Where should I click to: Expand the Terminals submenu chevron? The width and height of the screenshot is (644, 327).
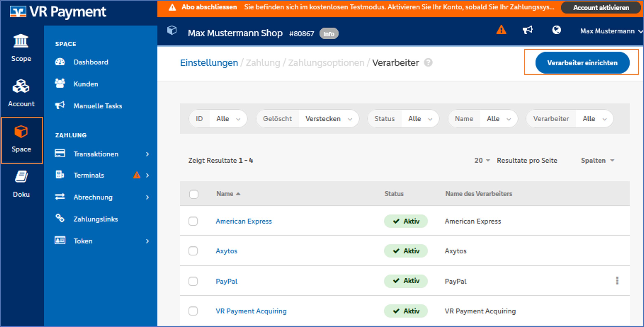click(148, 175)
